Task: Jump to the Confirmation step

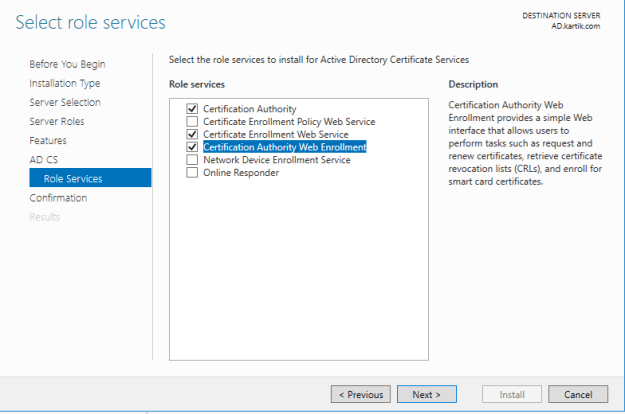Action: pos(58,198)
